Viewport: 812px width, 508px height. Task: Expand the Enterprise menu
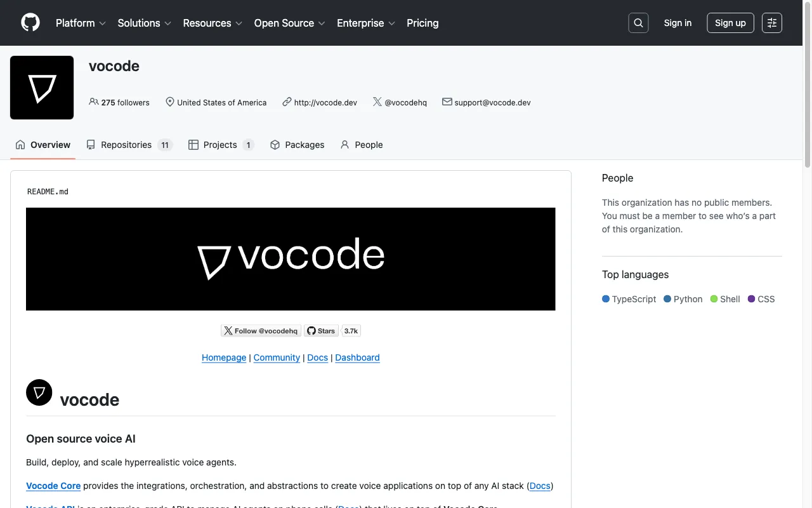(366, 23)
